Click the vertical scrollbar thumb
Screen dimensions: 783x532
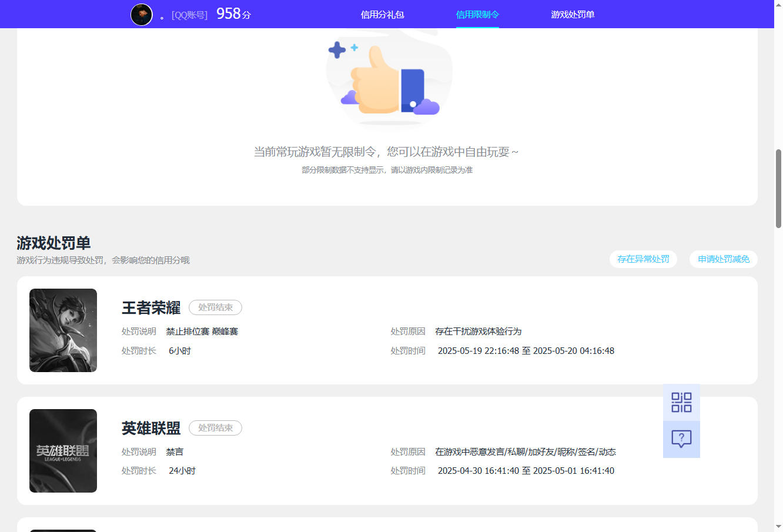pos(778,188)
